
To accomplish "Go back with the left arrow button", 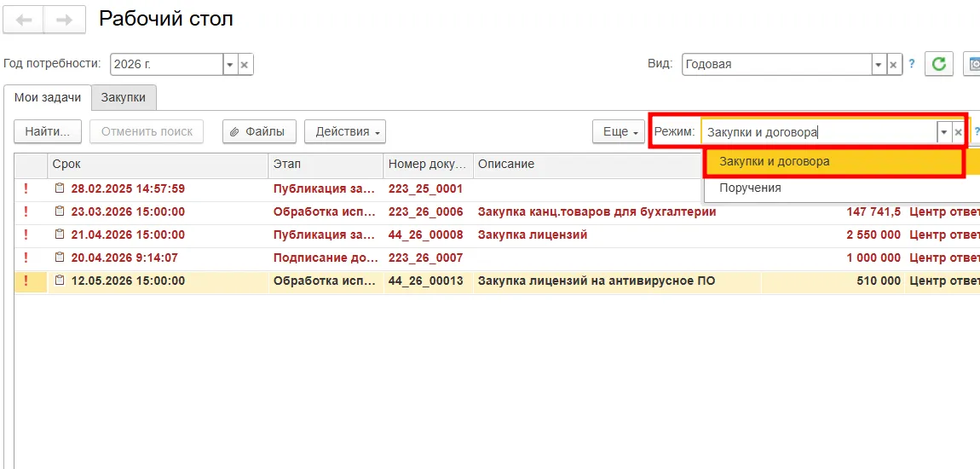I will [23, 20].
